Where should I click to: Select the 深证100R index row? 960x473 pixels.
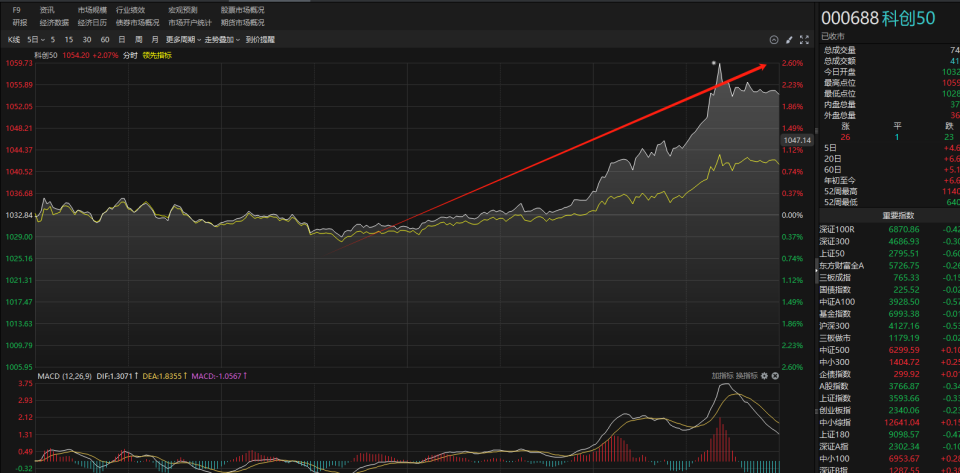click(890, 229)
